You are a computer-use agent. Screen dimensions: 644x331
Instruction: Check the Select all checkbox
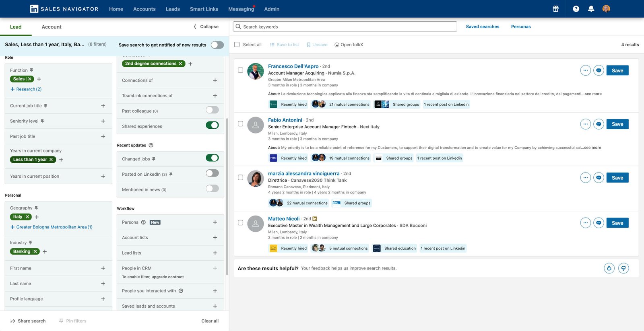click(237, 45)
